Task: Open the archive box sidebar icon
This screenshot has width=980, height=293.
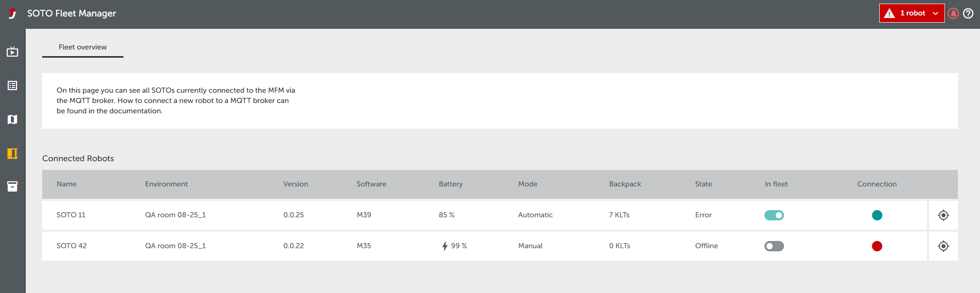Action: [x=12, y=186]
